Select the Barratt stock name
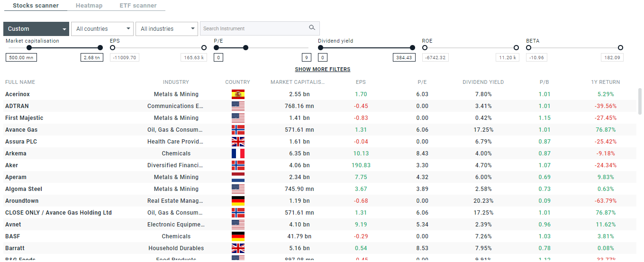 point(15,248)
